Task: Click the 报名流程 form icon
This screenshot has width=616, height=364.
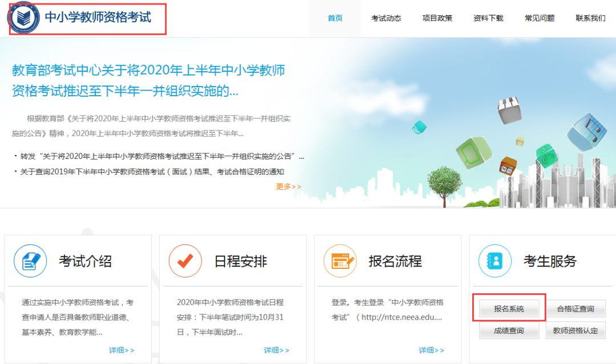Action: pyautogui.click(x=341, y=261)
